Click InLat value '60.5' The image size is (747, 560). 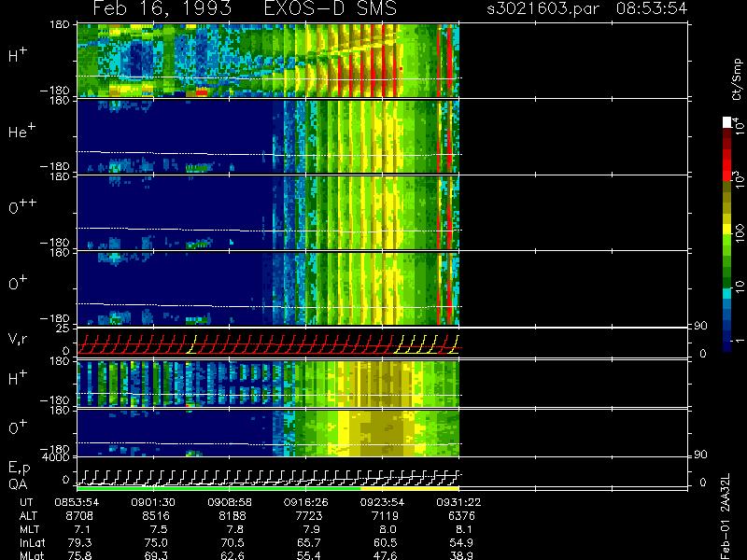point(385,542)
